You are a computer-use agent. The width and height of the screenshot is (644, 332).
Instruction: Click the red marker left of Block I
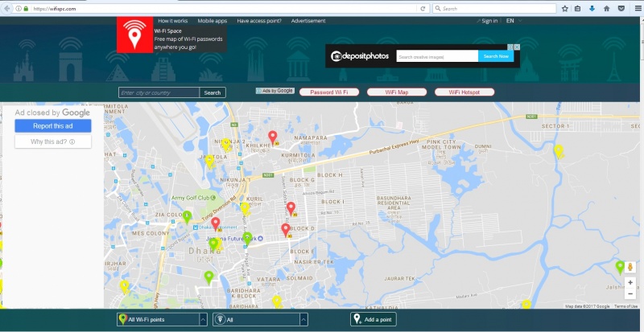pyautogui.click(x=291, y=208)
